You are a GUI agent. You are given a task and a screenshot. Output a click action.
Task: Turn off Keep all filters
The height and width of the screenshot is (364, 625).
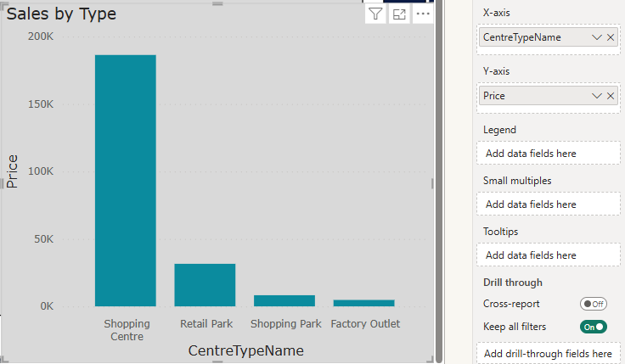(594, 327)
